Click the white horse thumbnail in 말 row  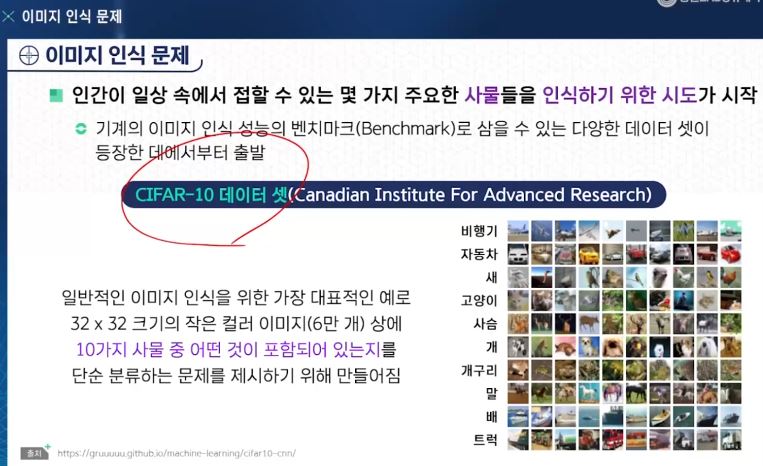click(589, 393)
